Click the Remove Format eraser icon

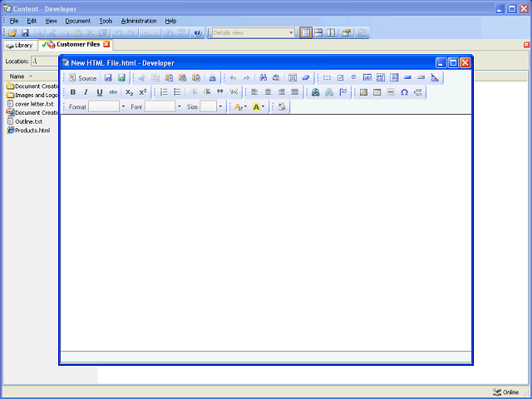(306, 77)
